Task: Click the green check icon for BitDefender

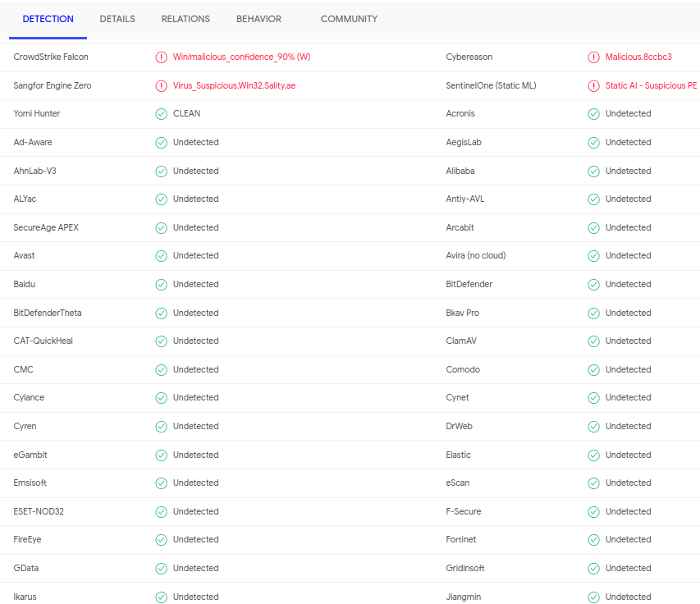Action: click(x=593, y=285)
